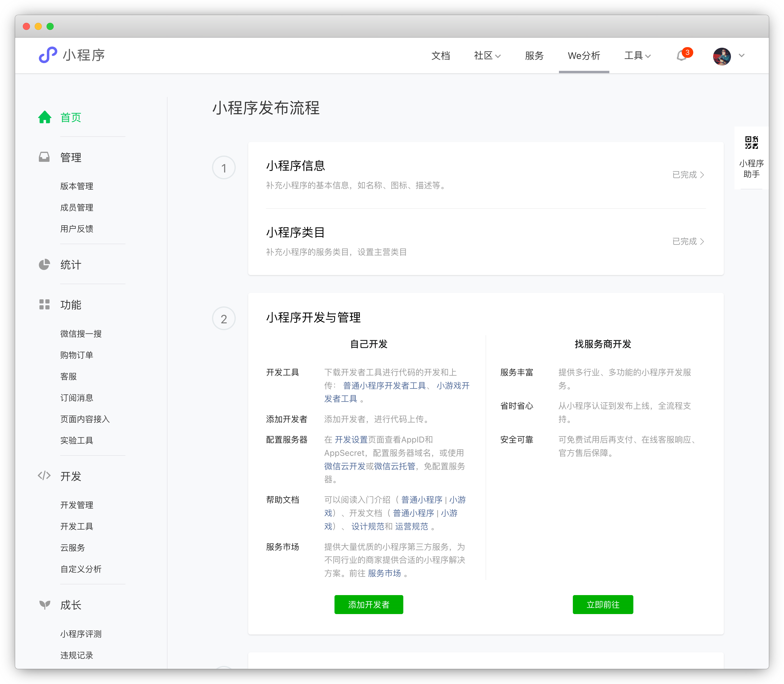Click the 找服务商开发 column heading
The height and width of the screenshot is (684, 784).
tap(603, 344)
